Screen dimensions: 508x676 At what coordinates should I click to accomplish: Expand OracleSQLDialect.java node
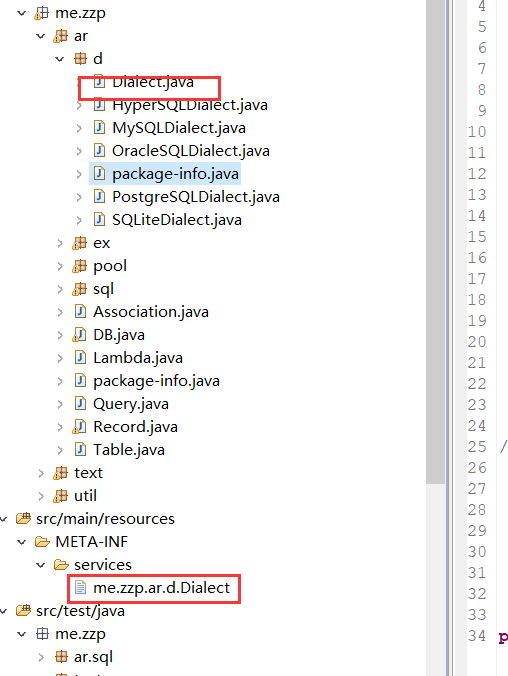tap(79, 151)
